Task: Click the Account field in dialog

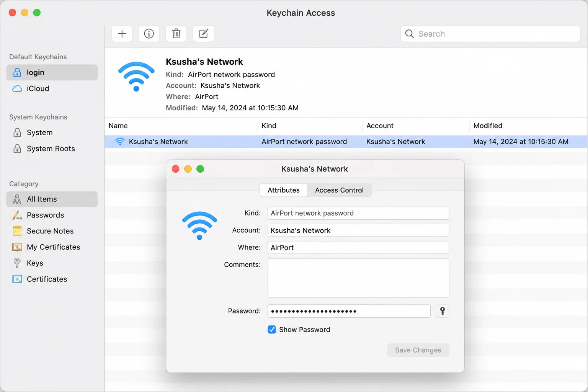Action: [358, 230]
